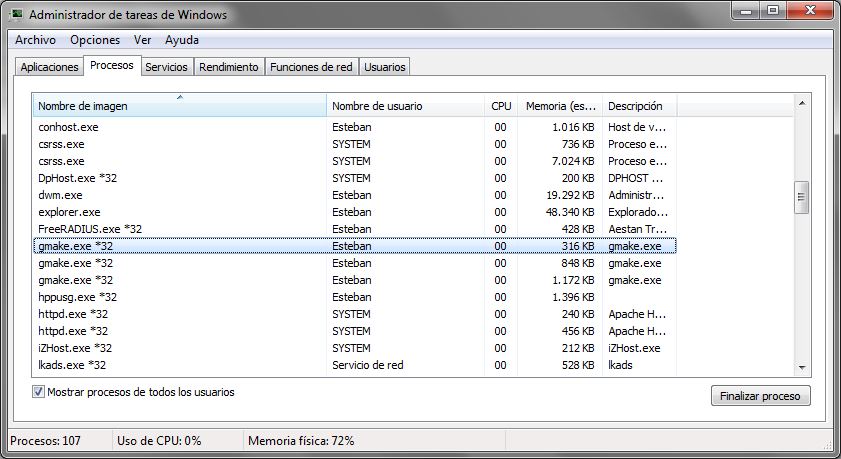Image resolution: width=841 pixels, height=459 pixels.
Task: Select csrss.exe row with 736 KB
Action: [x=355, y=144]
